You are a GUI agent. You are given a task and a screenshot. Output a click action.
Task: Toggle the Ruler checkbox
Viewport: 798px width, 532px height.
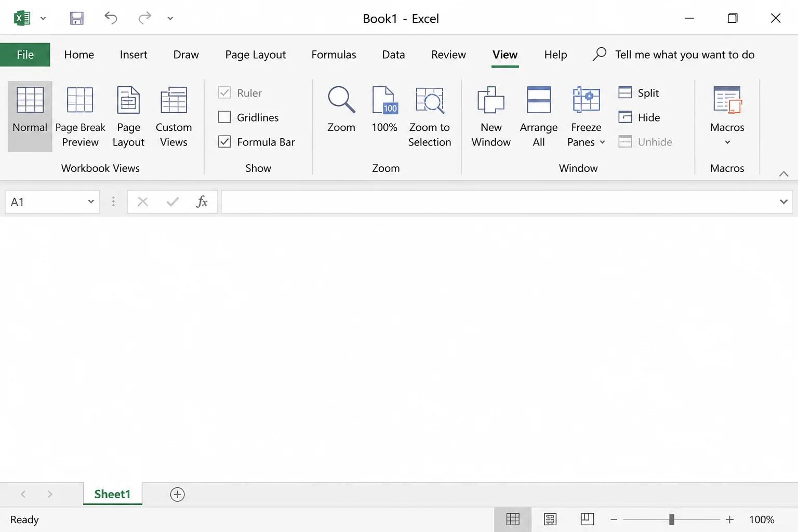point(224,93)
